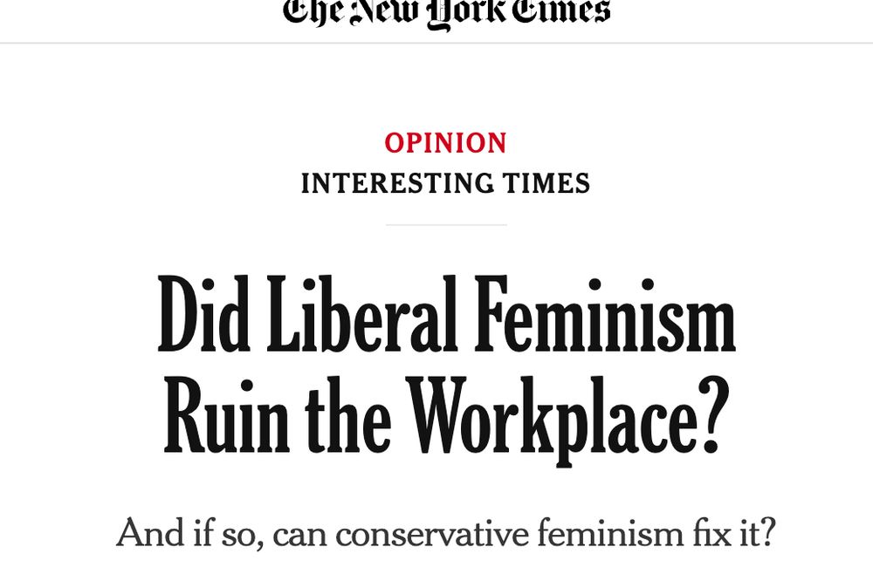Click the thin divider line under INTERESTING TIMES
Screen dimensions: 873x588
[445, 224]
